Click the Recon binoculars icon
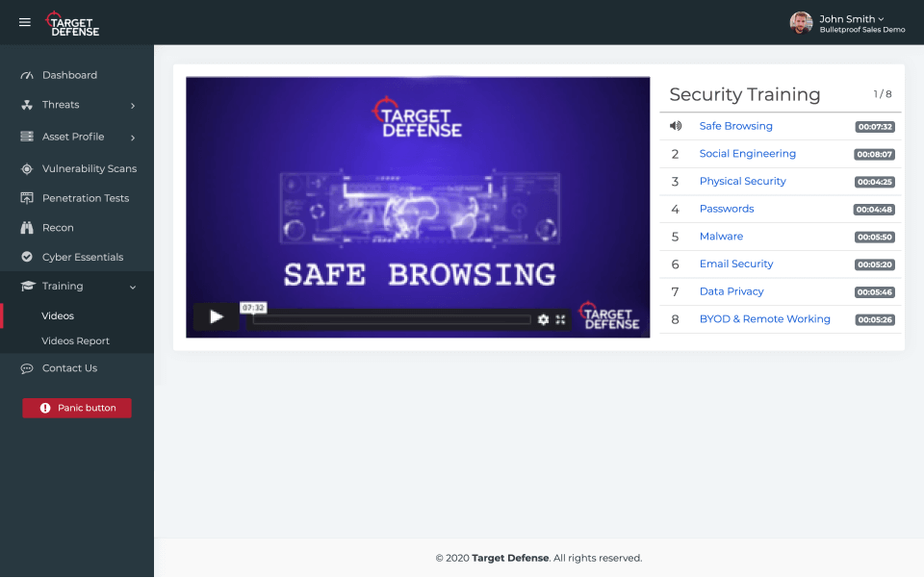The width and height of the screenshot is (924, 578). (27, 228)
